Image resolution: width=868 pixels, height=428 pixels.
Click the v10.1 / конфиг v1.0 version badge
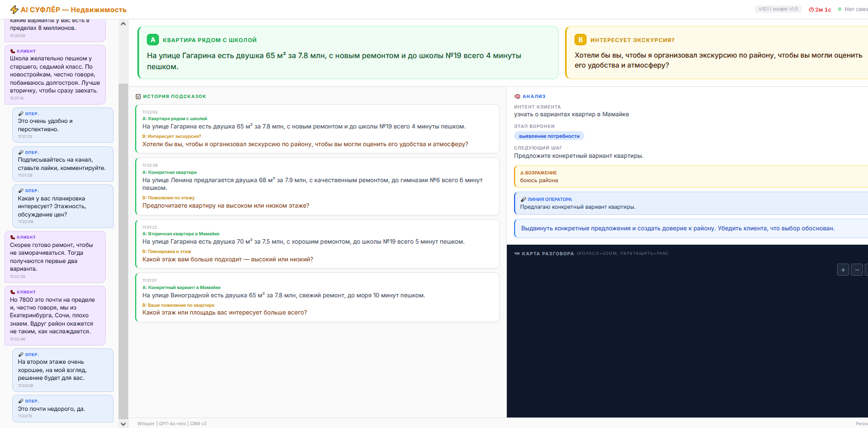click(x=778, y=9)
